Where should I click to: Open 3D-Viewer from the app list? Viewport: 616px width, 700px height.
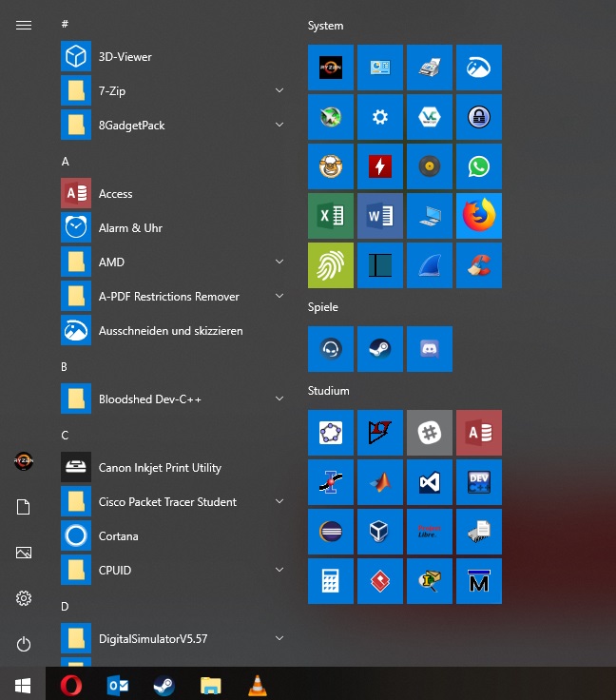coord(174,56)
